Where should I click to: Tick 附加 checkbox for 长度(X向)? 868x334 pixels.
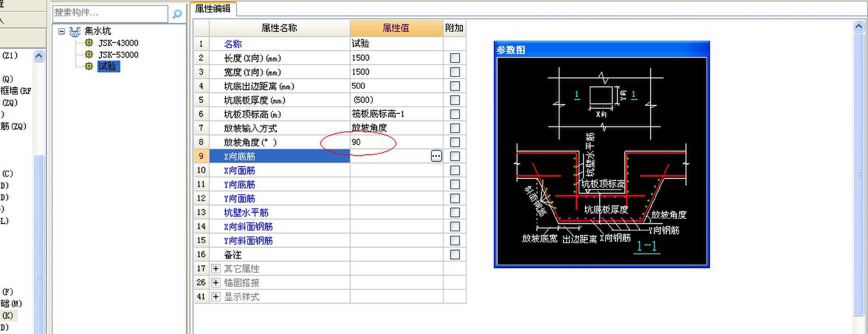(455, 58)
